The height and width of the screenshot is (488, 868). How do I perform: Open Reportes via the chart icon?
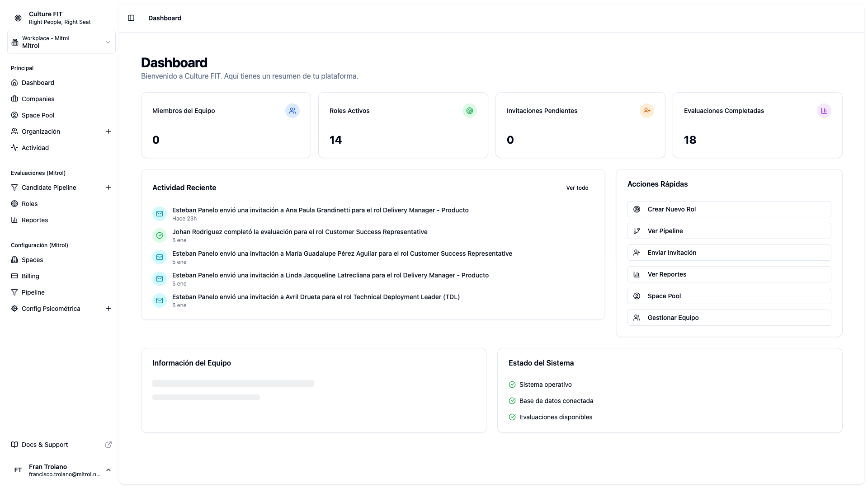(14, 220)
